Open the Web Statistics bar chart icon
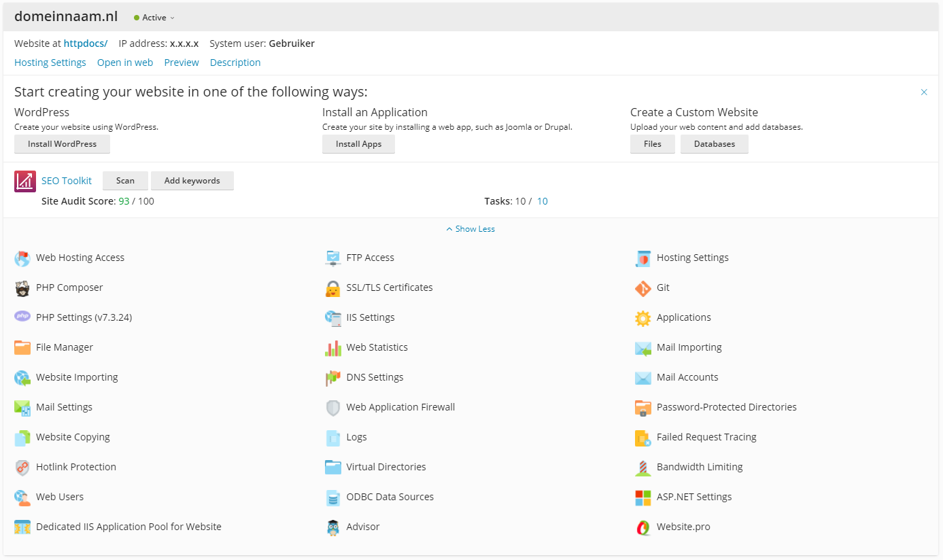Viewport: 943px width, 560px height. tap(332, 348)
